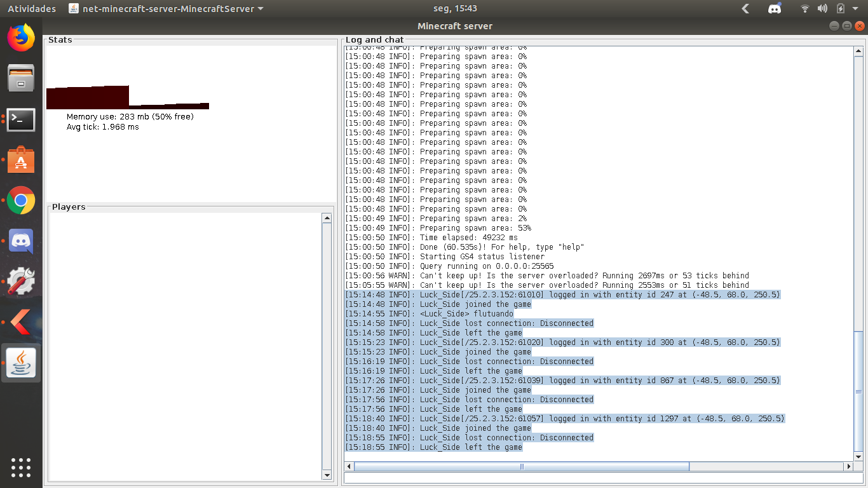
Task: Open the clock calendar showing seg, 15:43
Action: 454,9
